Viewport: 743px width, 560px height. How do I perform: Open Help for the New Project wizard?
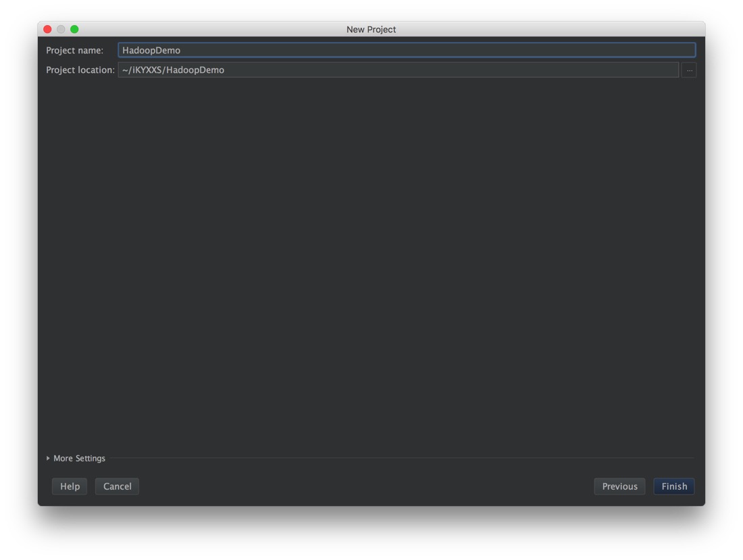point(70,486)
